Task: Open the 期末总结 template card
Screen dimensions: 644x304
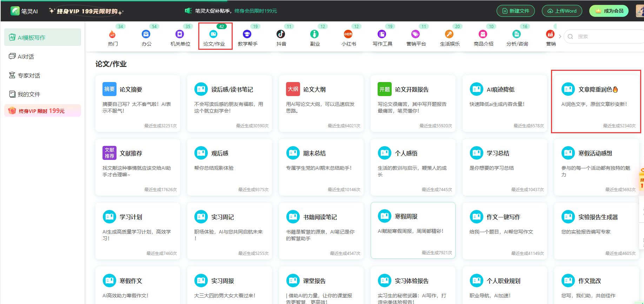Action: click(321, 167)
